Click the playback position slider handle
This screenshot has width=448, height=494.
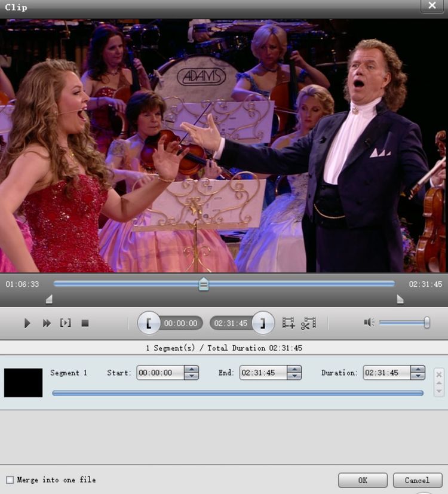[x=204, y=284]
